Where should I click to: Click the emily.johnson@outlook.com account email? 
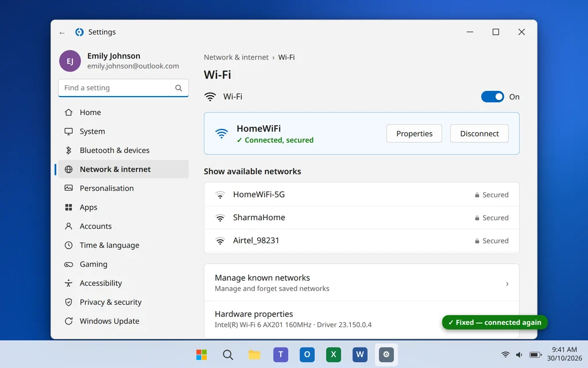tap(133, 66)
